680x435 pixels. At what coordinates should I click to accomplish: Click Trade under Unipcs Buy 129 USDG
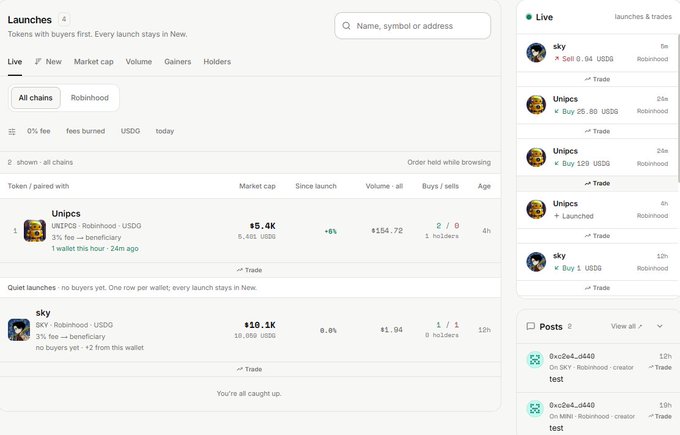[597, 183]
